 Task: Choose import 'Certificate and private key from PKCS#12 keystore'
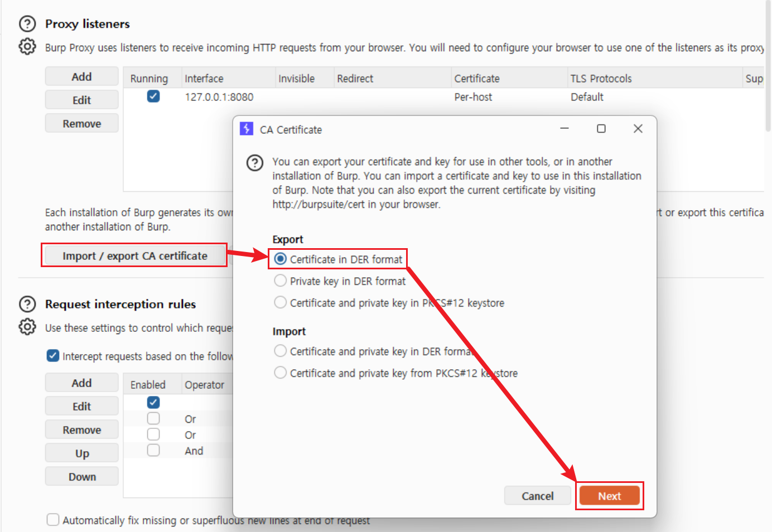(x=281, y=373)
